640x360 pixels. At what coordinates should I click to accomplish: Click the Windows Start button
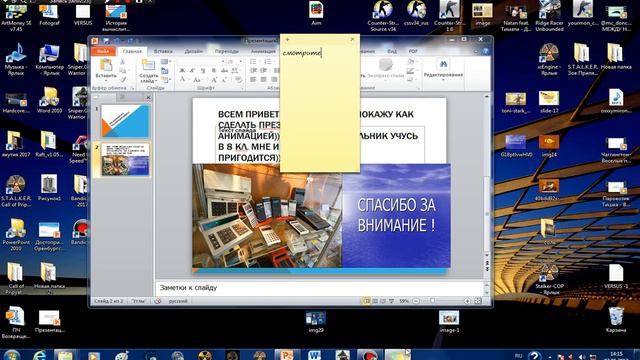click(x=11, y=354)
